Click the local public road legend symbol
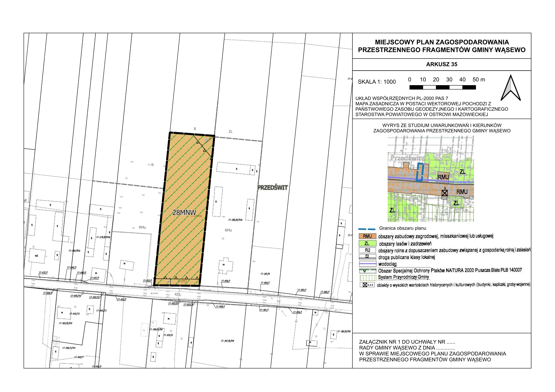Viewport: 555px width, 392px height. [x=367, y=257]
